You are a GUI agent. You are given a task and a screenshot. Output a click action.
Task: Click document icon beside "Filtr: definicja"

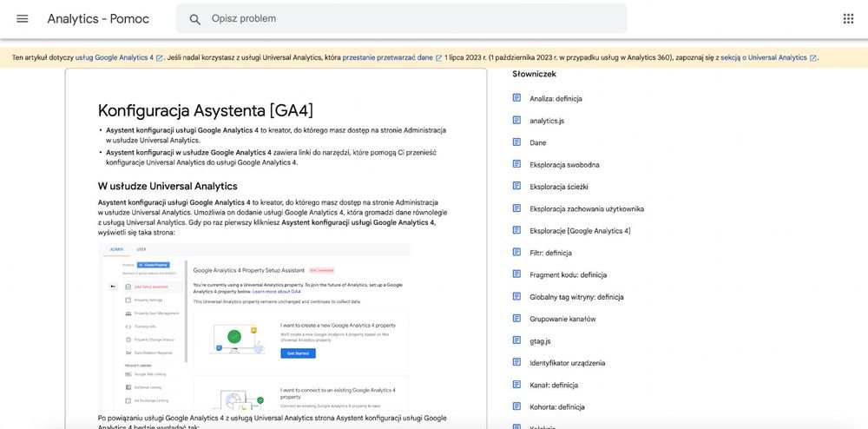click(x=516, y=252)
